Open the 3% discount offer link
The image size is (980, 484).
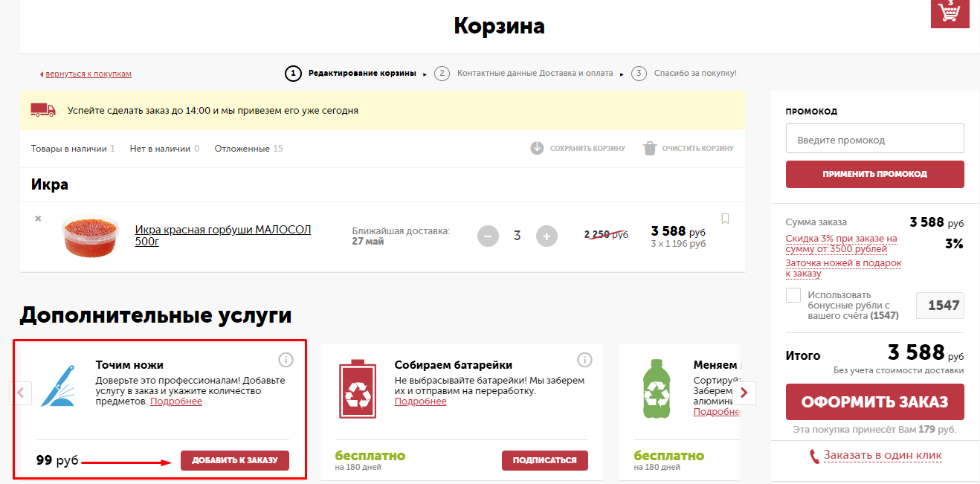pos(842,244)
